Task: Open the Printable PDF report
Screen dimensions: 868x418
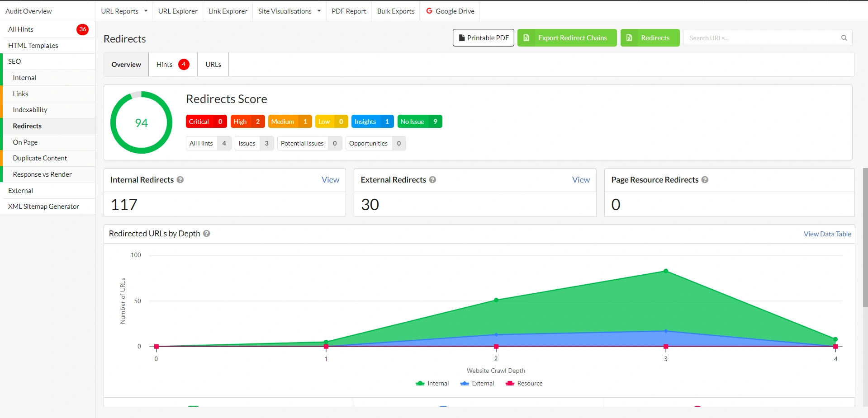Action: [x=483, y=38]
